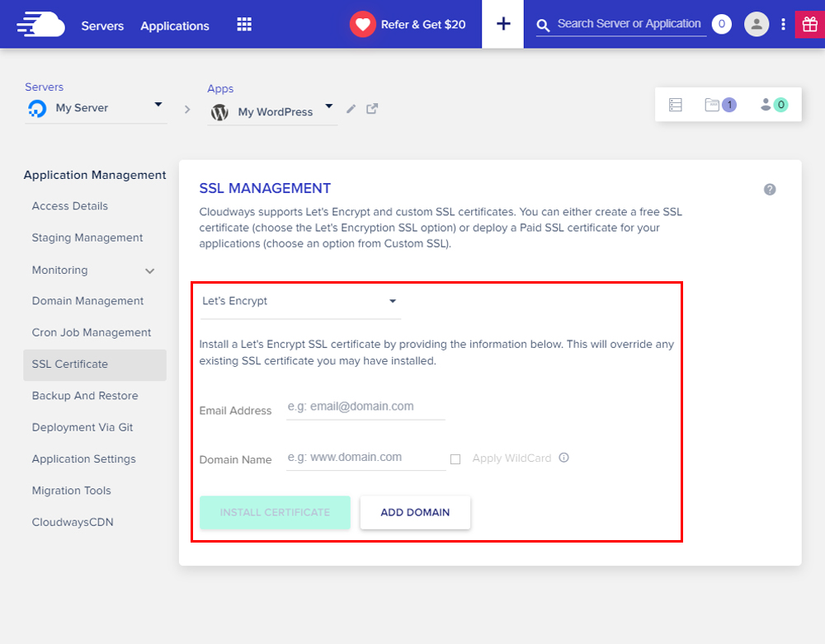
Task: Focus the Email Address field
Action: point(365,407)
